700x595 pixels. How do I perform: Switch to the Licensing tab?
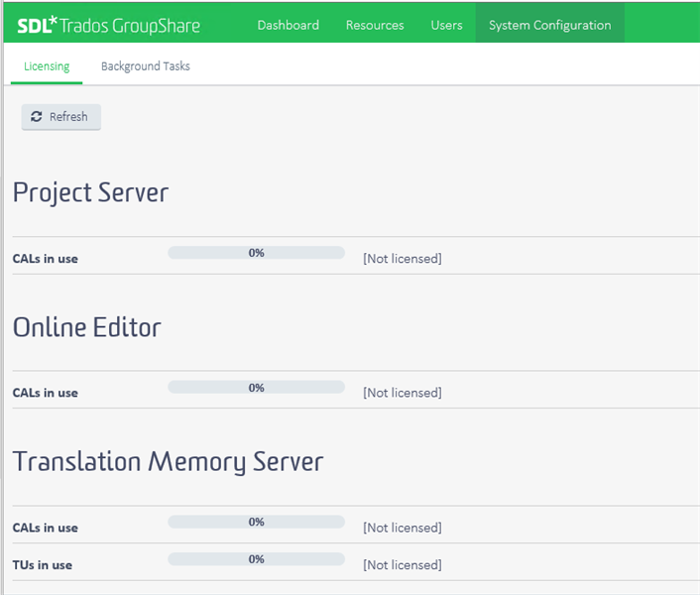(x=47, y=66)
